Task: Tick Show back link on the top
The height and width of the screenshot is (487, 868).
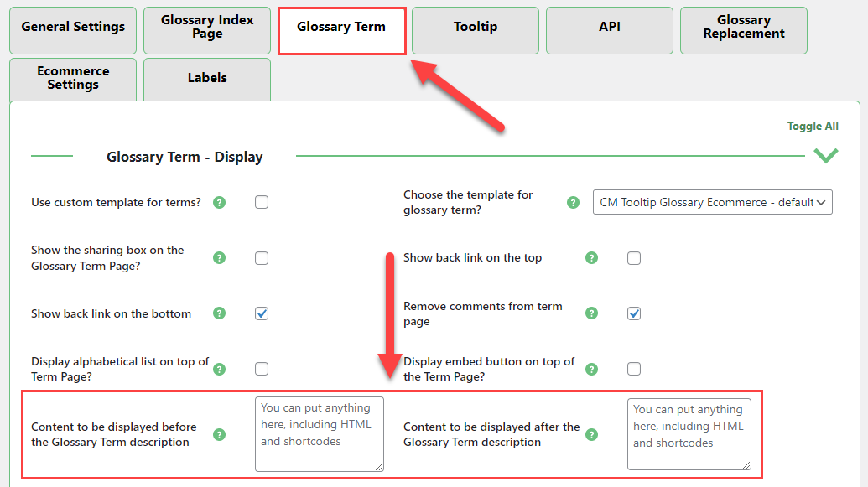Action: [634, 258]
